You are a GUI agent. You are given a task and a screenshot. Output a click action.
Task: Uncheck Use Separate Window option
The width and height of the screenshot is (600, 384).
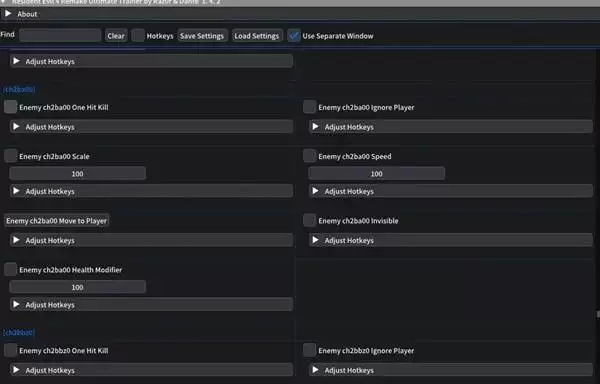pos(294,36)
